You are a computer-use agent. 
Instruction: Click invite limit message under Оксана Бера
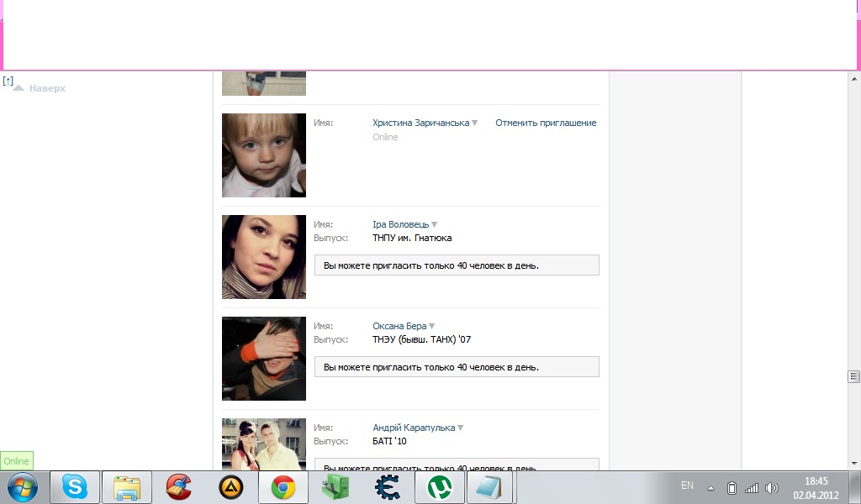pos(457,367)
